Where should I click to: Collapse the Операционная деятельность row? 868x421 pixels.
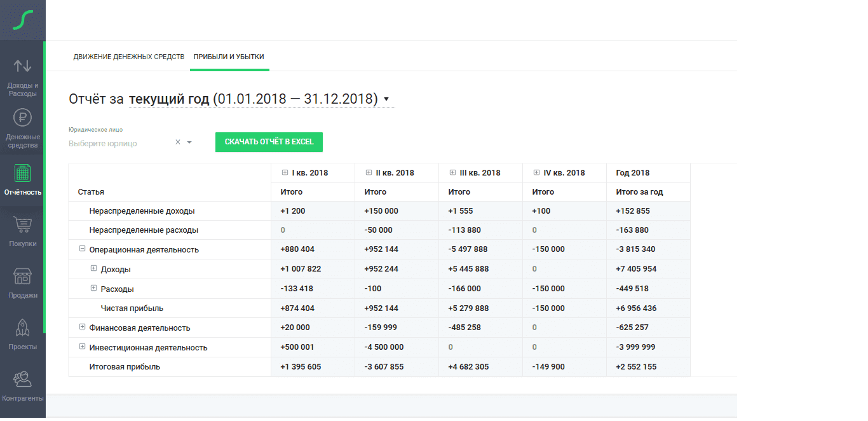pyautogui.click(x=82, y=249)
